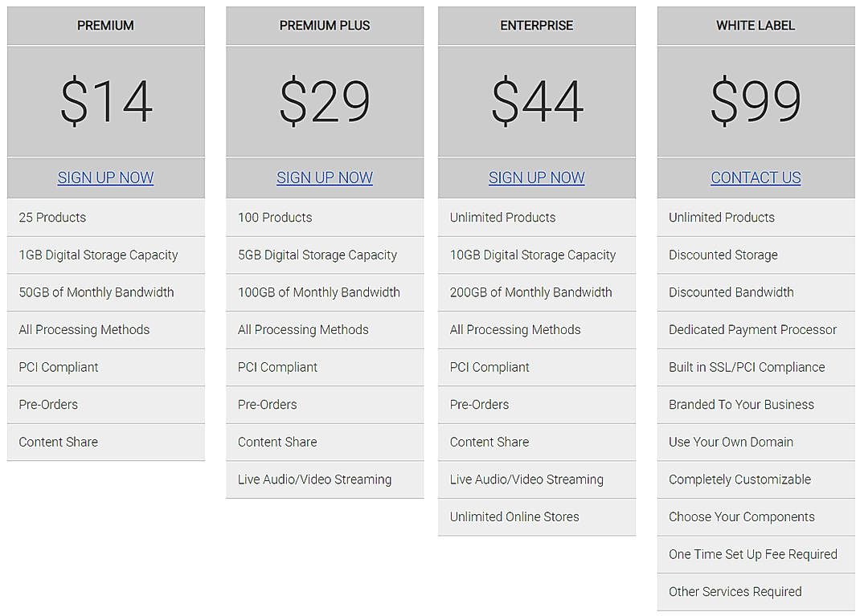Click the Unlimited Online Stores feature row

(536, 516)
